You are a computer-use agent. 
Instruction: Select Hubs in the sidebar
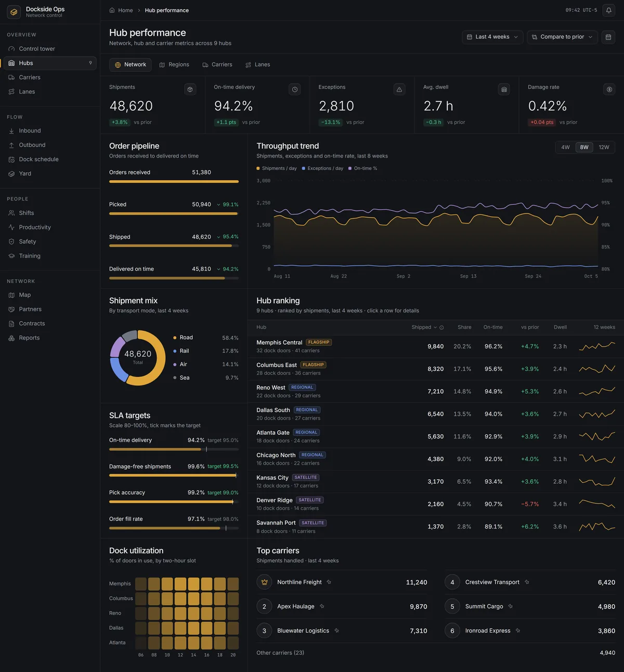point(50,63)
